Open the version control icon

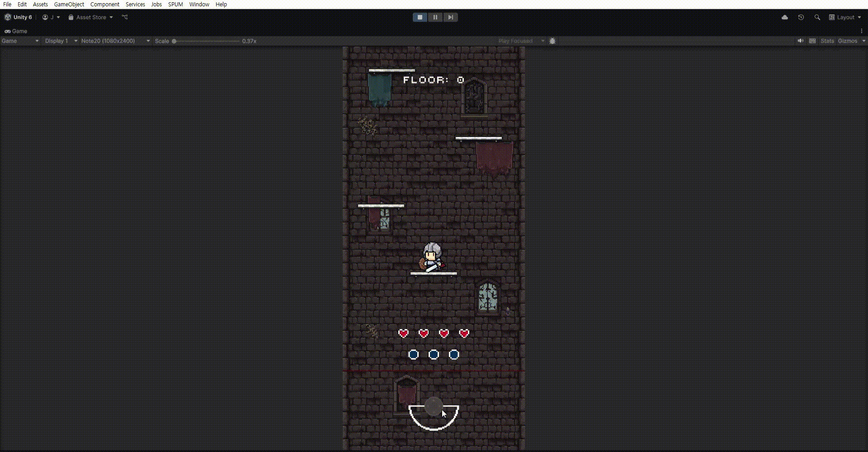tap(125, 17)
